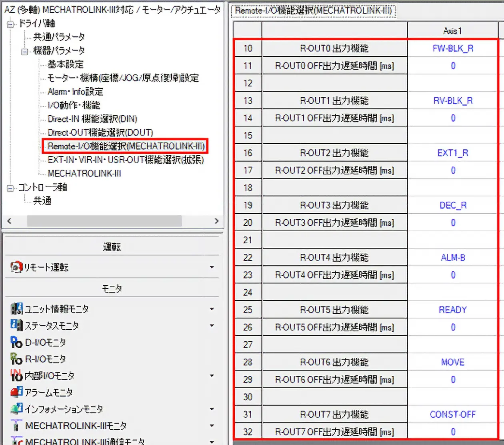Click the ドライバ軸 tree label
The height and width of the screenshot is (445, 504).
click(x=37, y=23)
